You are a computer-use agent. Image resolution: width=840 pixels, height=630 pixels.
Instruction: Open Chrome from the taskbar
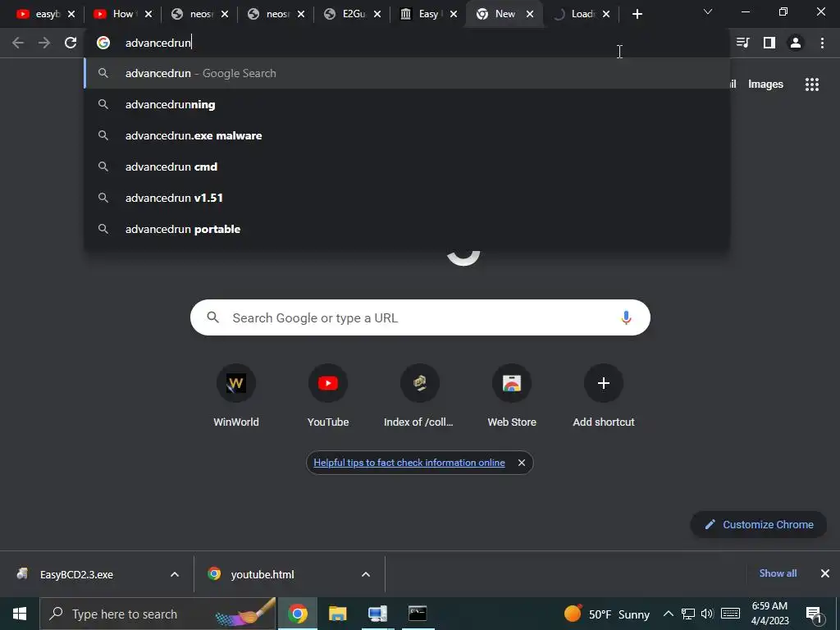pos(297,614)
